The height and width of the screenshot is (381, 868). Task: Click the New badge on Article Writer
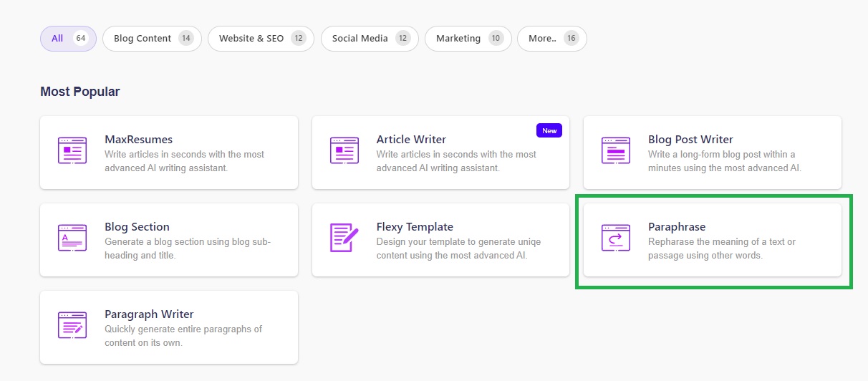549,130
